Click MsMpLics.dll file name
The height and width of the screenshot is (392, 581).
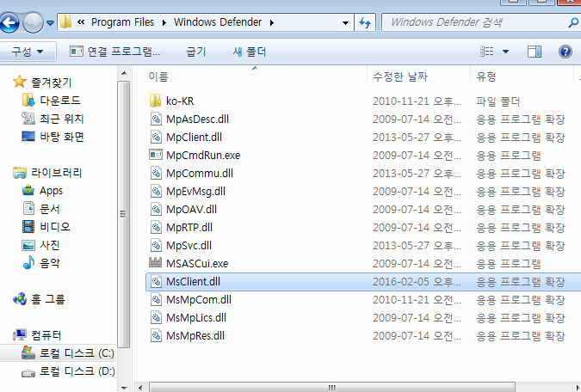pyautogui.click(x=196, y=317)
